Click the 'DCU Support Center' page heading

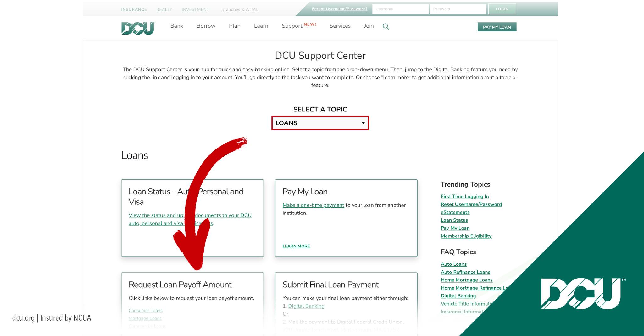click(x=320, y=56)
